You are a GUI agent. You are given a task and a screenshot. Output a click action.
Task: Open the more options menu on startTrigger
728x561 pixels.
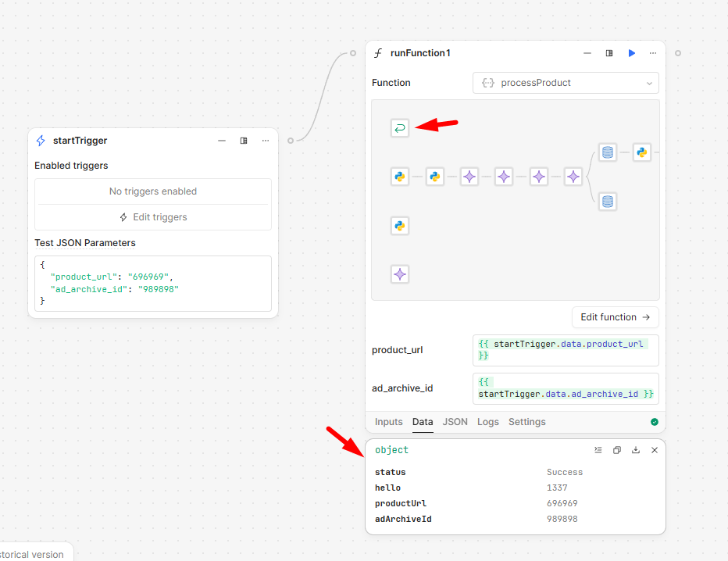(265, 141)
